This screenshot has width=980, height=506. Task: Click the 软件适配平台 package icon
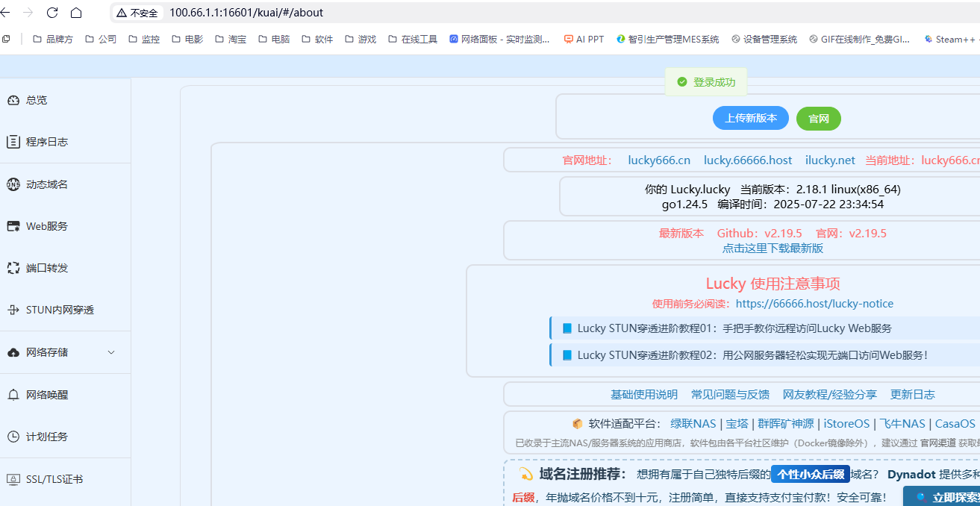click(578, 424)
